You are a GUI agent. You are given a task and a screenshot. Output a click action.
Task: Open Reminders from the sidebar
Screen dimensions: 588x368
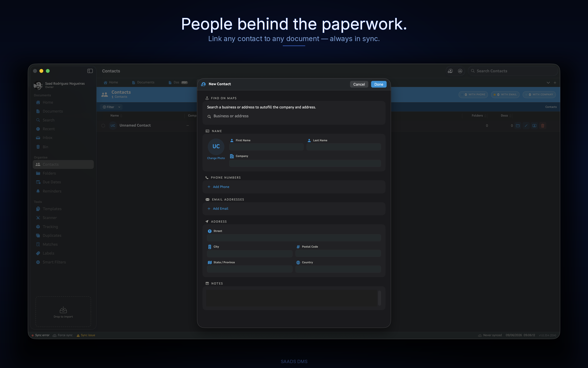click(63, 191)
